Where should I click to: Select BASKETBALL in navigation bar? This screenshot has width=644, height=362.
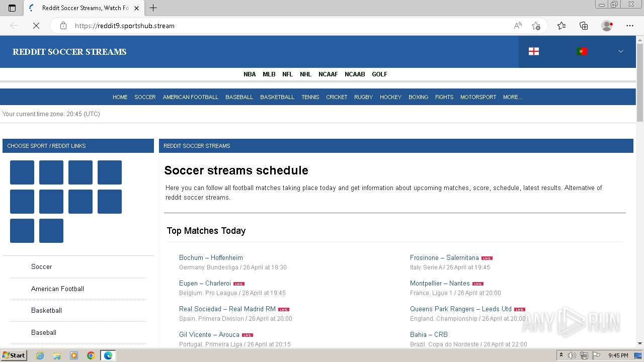(277, 97)
